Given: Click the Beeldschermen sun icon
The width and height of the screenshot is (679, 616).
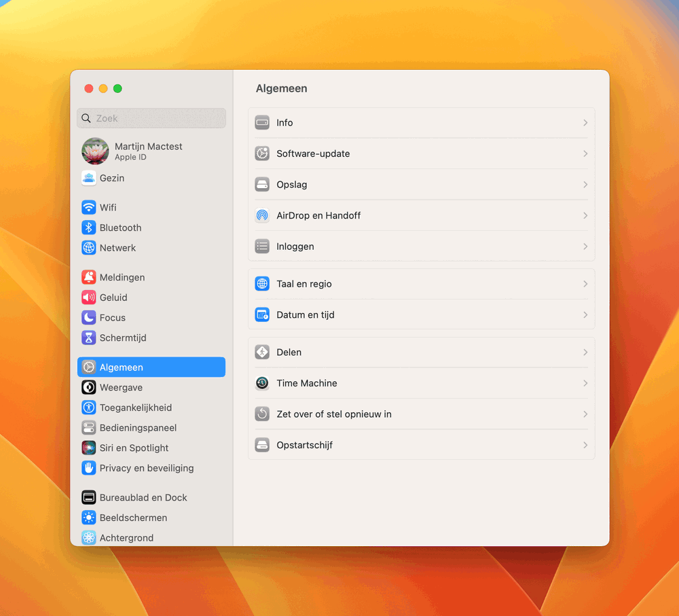Looking at the screenshot, I should [x=89, y=518].
